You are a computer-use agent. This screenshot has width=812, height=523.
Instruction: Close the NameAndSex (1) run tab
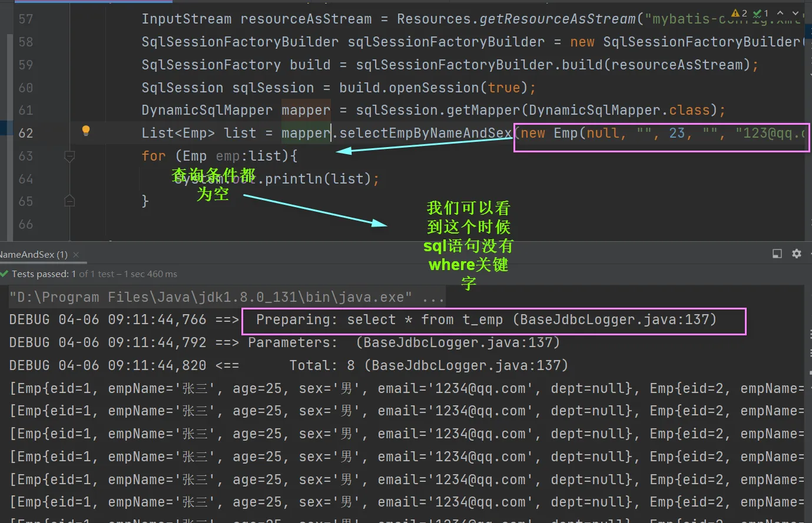click(76, 255)
